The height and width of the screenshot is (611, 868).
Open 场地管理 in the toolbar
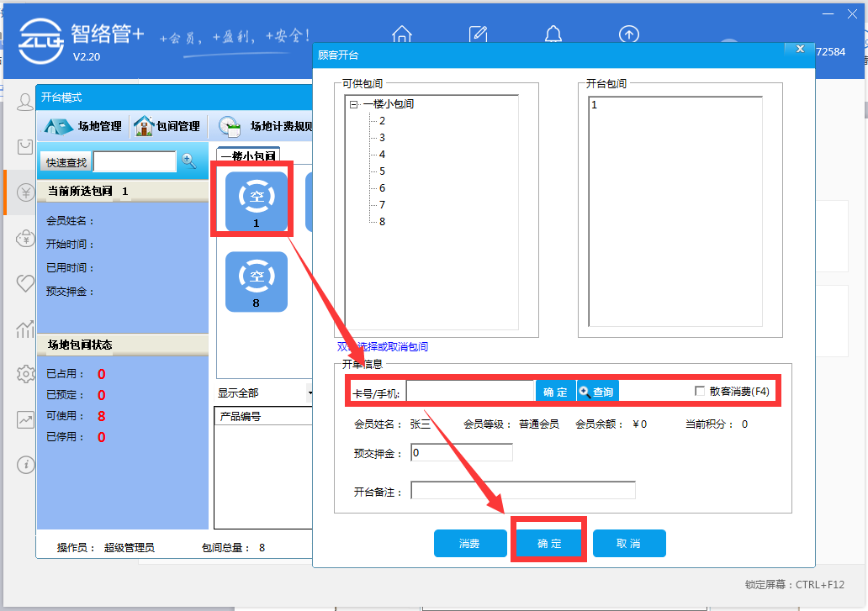pyautogui.click(x=84, y=126)
